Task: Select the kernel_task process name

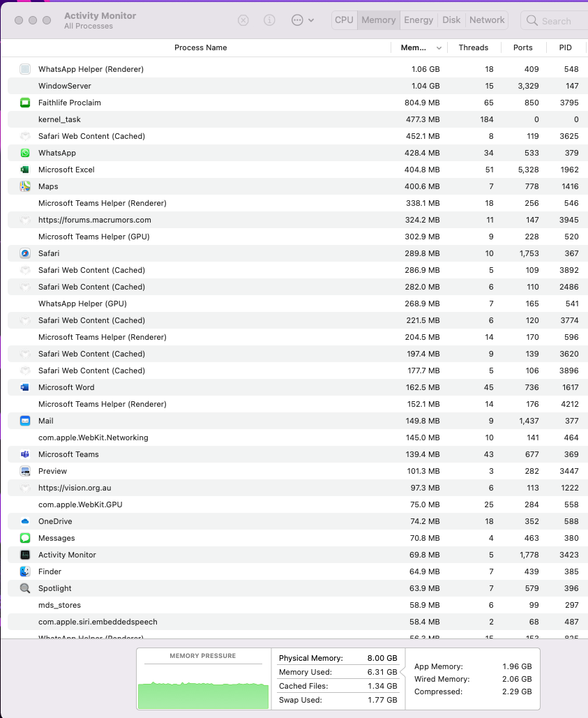Action: pos(59,119)
